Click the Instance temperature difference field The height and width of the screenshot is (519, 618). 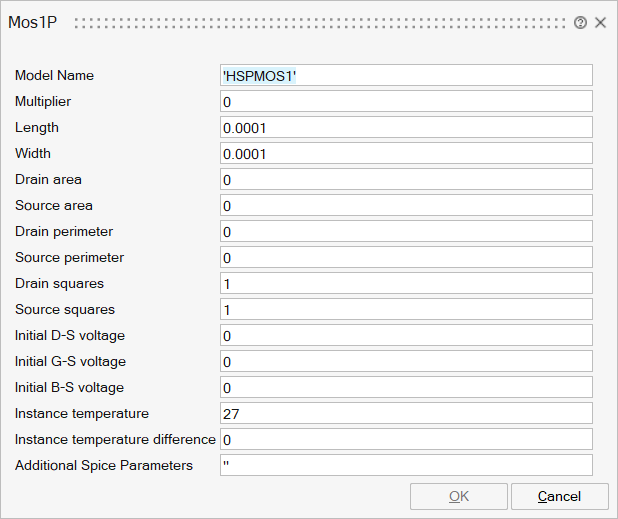406,439
